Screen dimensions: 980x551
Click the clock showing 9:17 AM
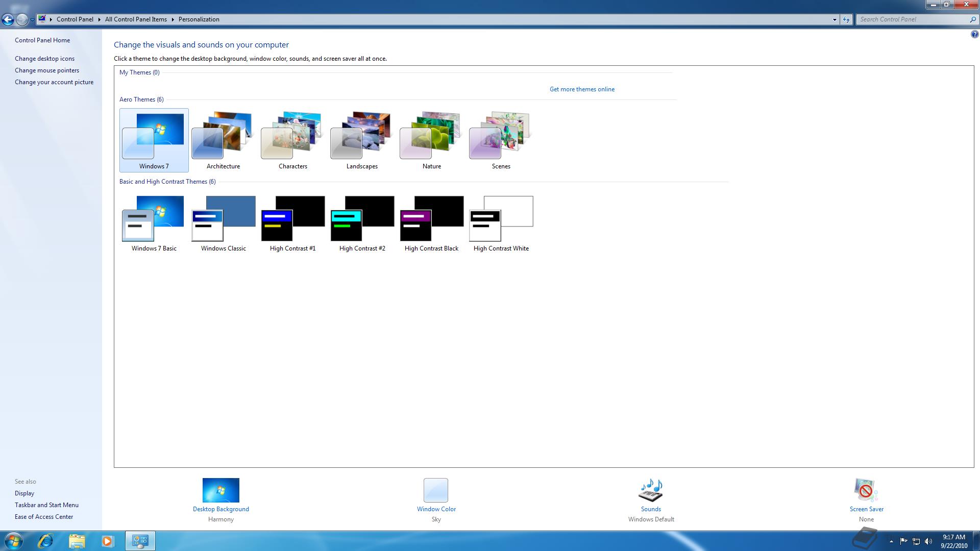pos(954,541)
